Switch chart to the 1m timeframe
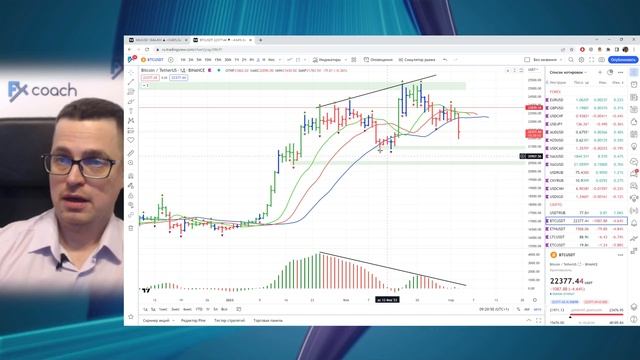The width and height of the screenshot is (640, 360). [183, 60]
